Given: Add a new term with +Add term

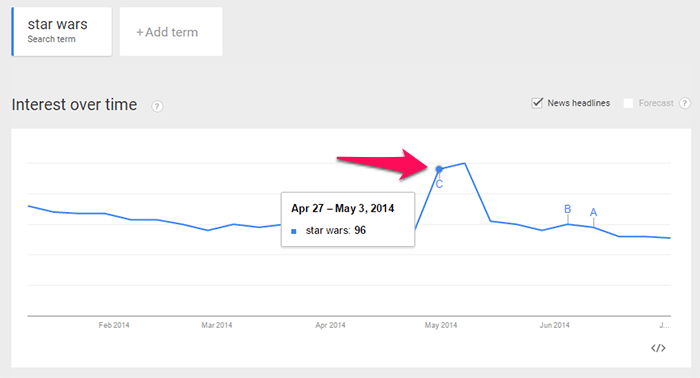Looking at the screenshot, I should [171, 32].
